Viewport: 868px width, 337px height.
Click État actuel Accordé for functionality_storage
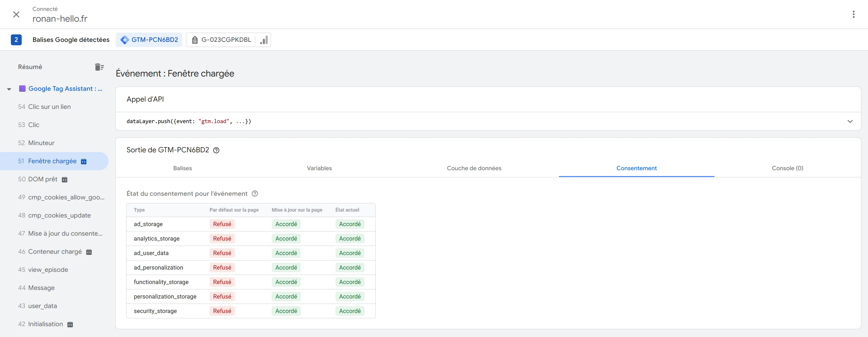tap(350, 282)
